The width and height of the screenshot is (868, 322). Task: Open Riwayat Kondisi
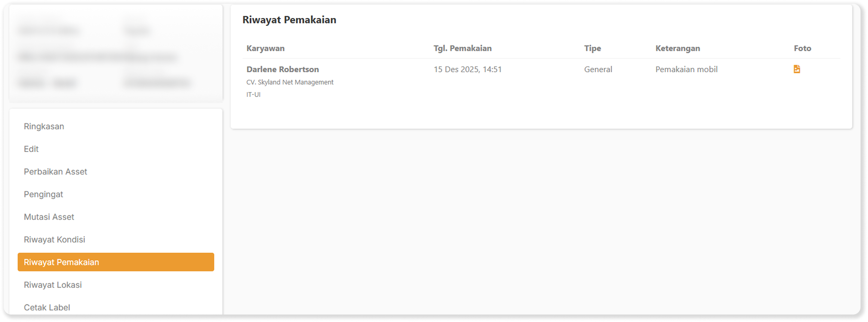[x=54, y=239]
